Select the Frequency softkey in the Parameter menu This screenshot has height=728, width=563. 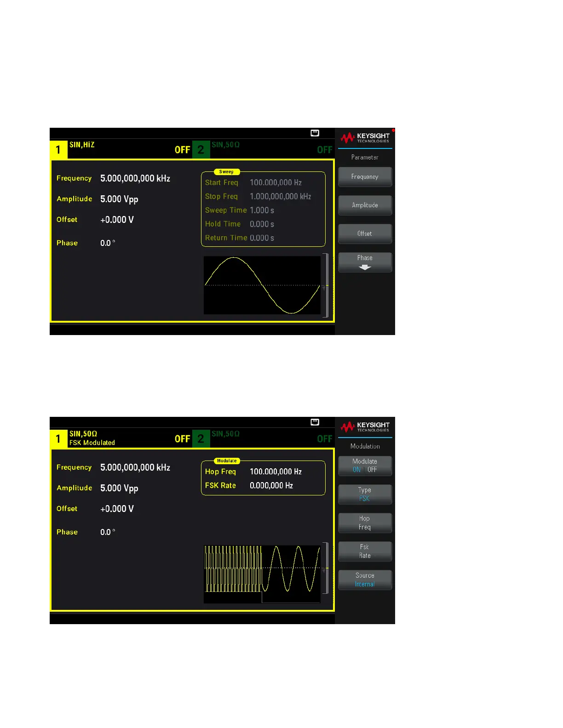click(365, 177)
